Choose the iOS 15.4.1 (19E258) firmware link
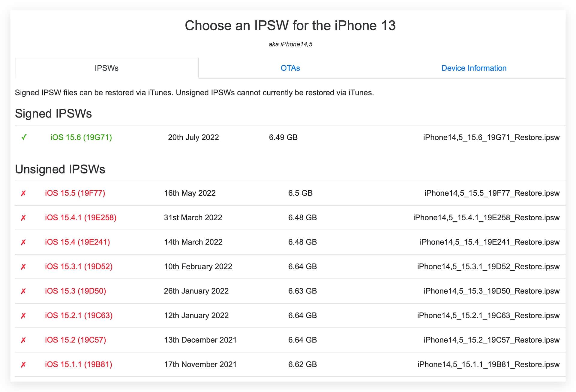 (x=81, y=218)
